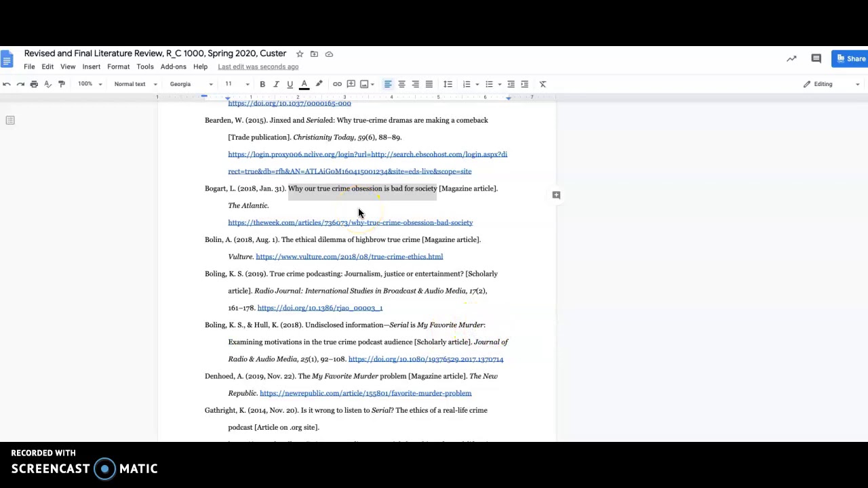
Task: Show the document outline panel
Action: pos(10,120)
